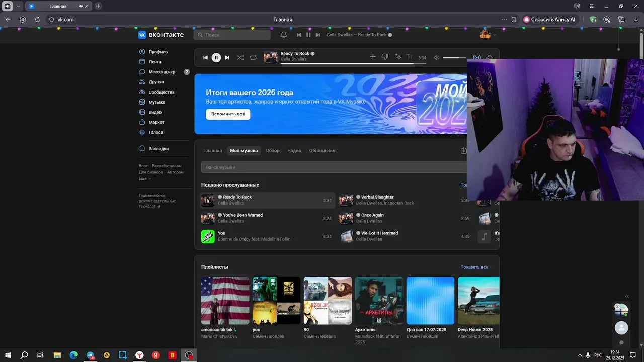Bookmark this page with the bookmark icon
644x362 pixels.
[x=514, y=20]
